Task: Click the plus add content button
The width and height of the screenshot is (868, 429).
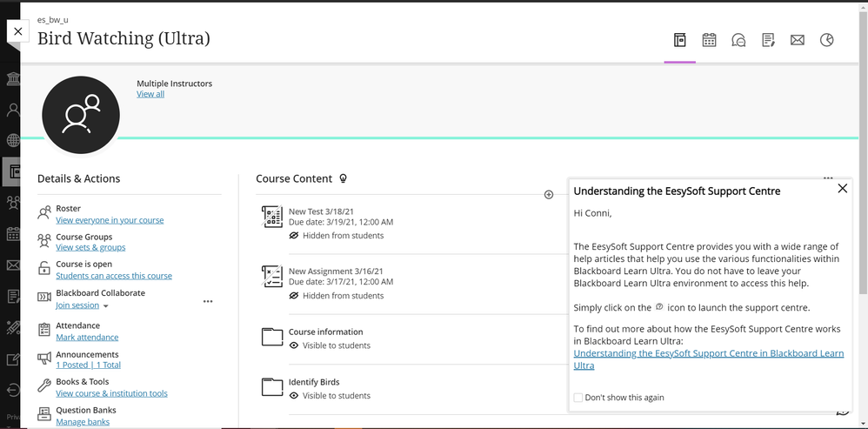Action: pos(549,194)
